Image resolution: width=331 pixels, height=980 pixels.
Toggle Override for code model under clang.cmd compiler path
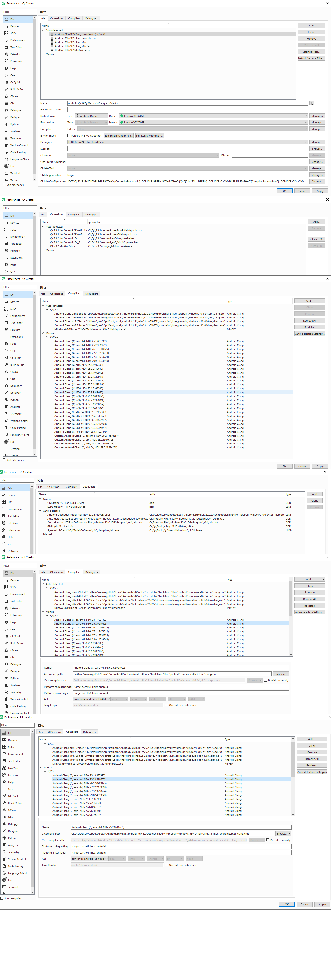coord(167,865)
